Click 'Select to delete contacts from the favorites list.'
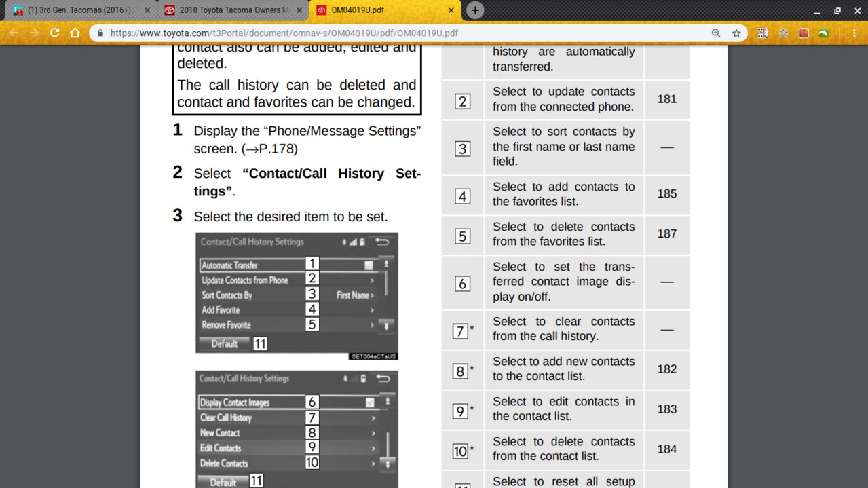Viewport: 868px width, 488px height. [x=564, y=234]
